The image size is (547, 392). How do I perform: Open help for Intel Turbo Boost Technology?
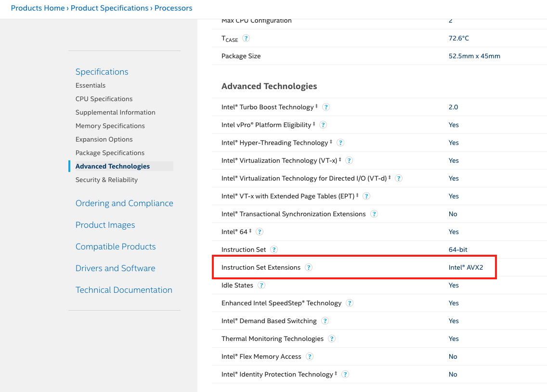click(326, 107)
